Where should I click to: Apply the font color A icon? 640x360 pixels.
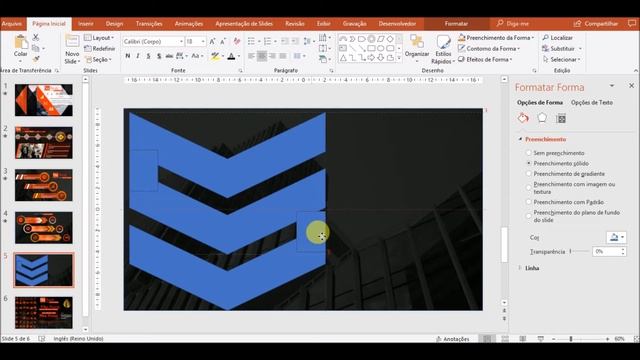[x=231, y=56]
